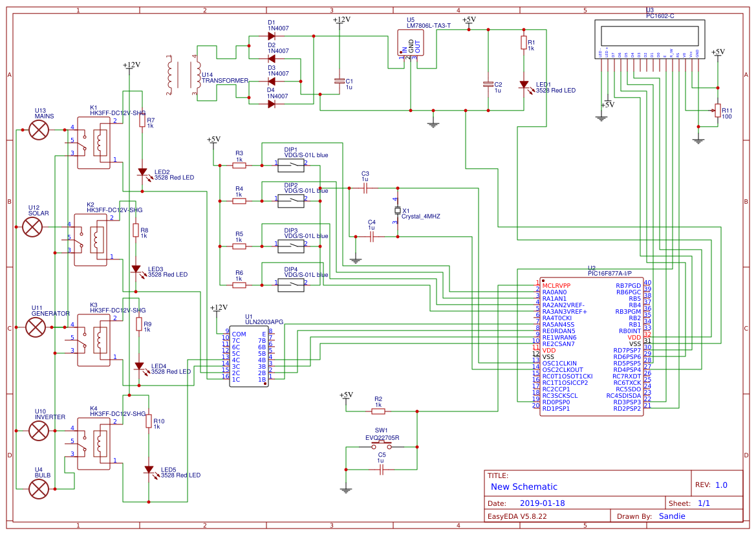Select the X1 4MHz crystal symbol
This screenshot has height=535, width=756.
click(x=398, y=211)
